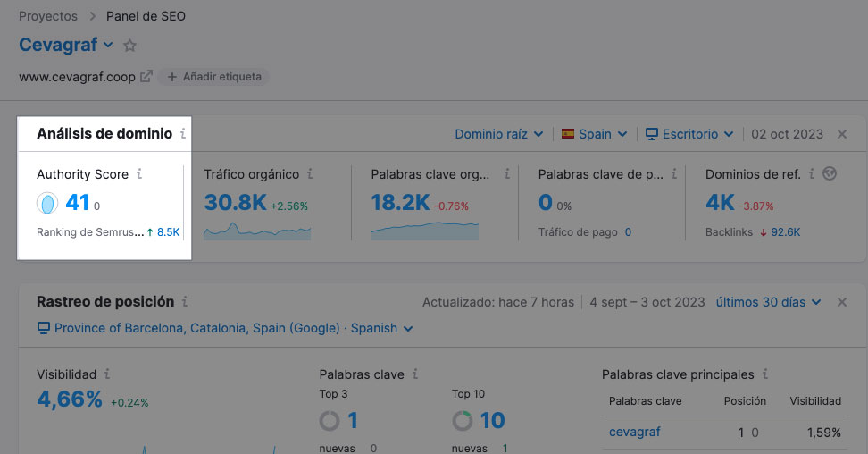
Task: Open the Dominio raíz dropdown
Action: tap(498, 134)
